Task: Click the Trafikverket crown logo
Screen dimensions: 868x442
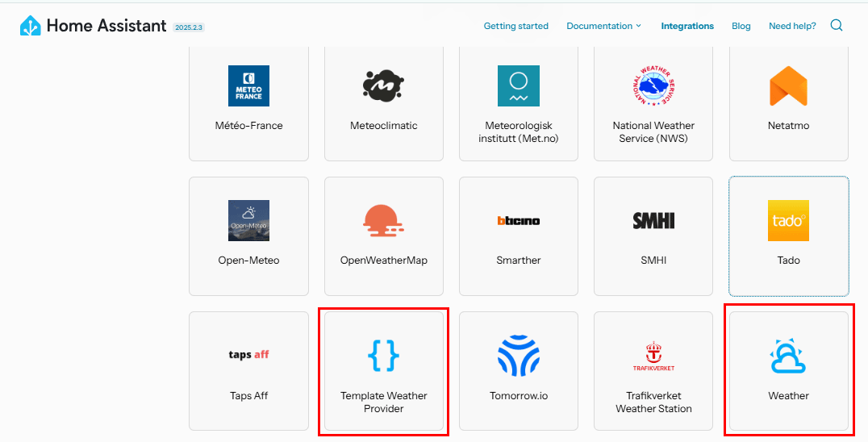Action: pyautogui.click(x=653, y=356)
